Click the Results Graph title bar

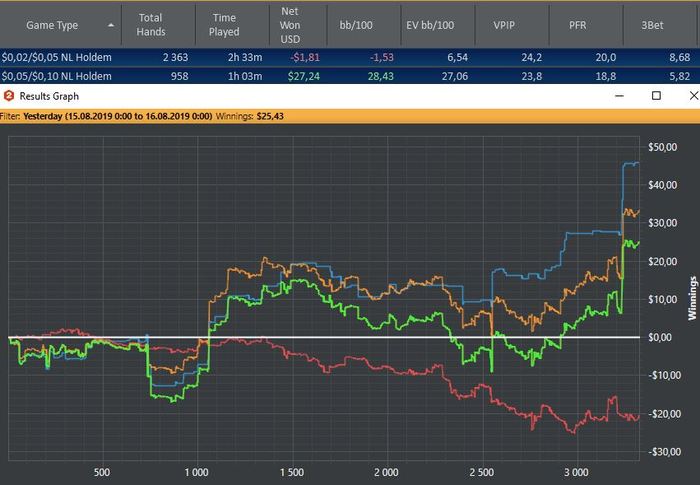pyautogui.click(x=300, y=96)
